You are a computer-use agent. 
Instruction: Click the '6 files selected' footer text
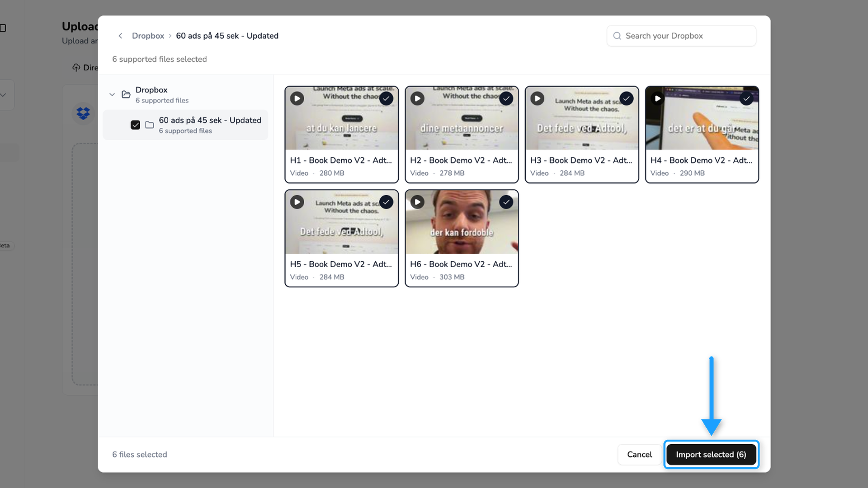point(140,455)
